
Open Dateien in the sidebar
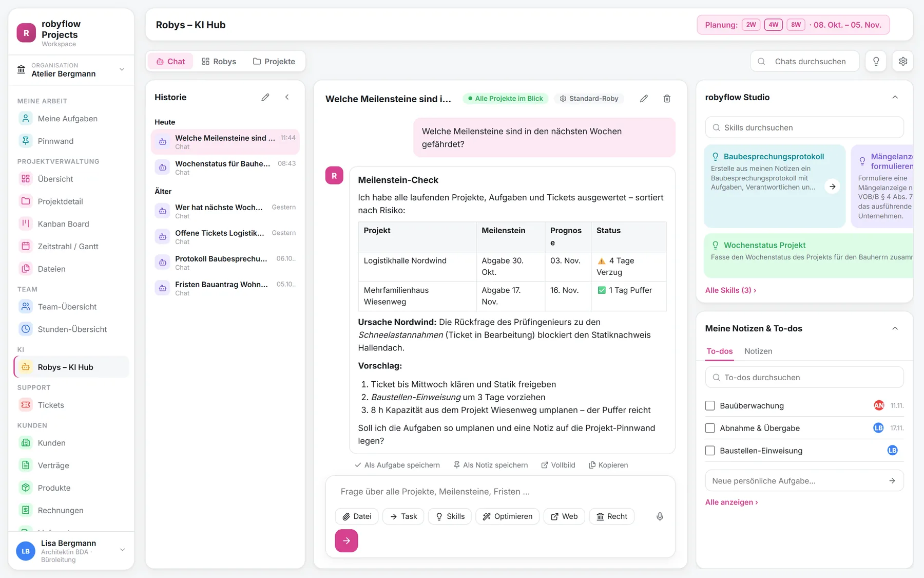pos(71,269)
